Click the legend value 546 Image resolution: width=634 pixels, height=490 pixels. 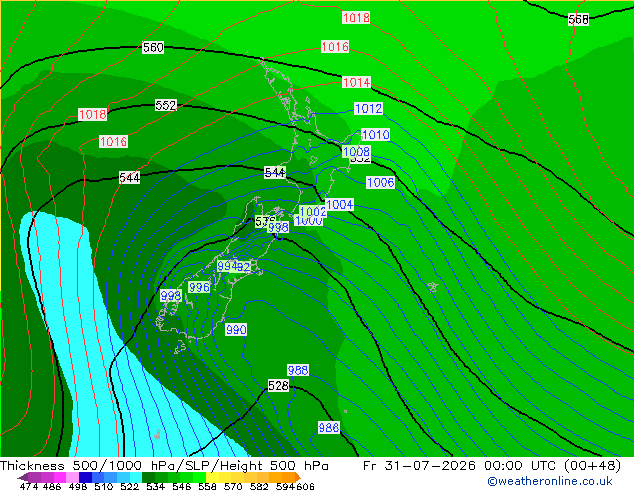pyautogui.click(x=182, y=486)
